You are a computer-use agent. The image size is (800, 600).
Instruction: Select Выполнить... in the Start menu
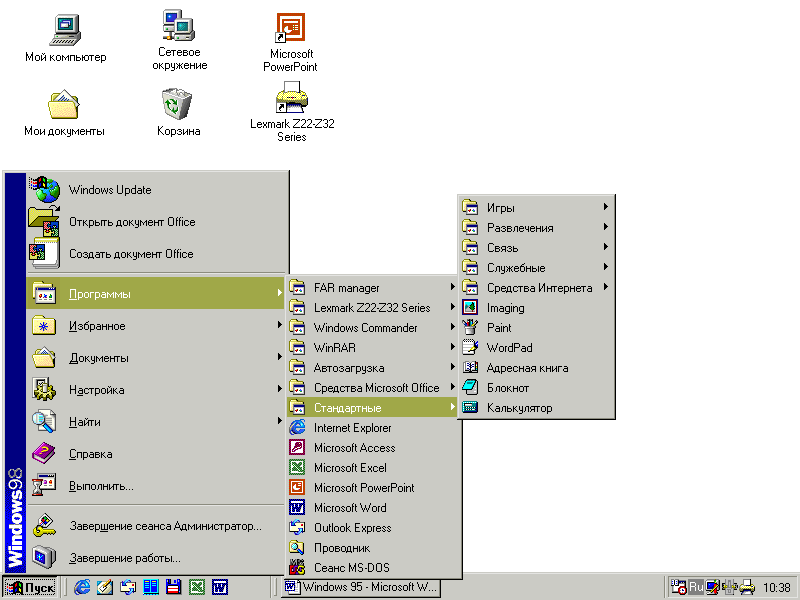click(x=156, y=486)
